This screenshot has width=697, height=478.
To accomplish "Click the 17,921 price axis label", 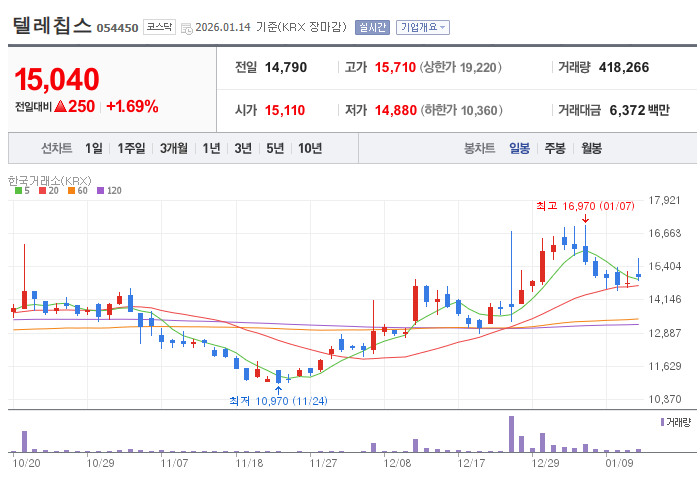I will point(665,200).
